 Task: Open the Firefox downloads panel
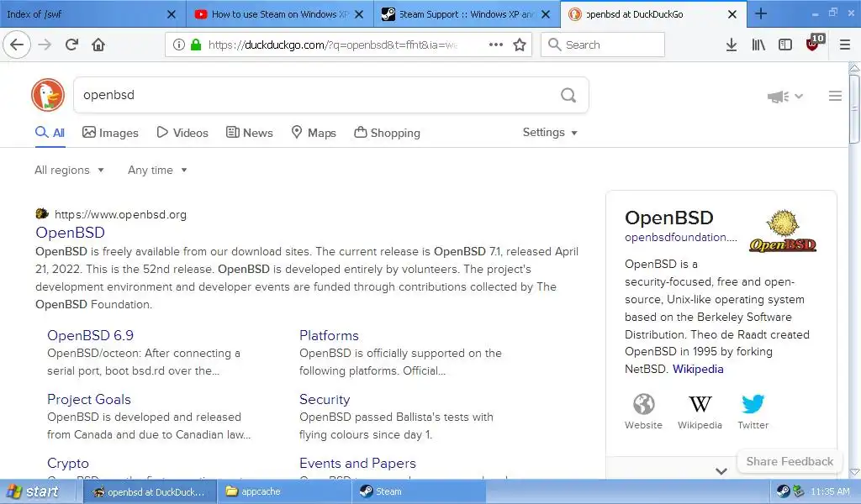(x=732, y=45)
